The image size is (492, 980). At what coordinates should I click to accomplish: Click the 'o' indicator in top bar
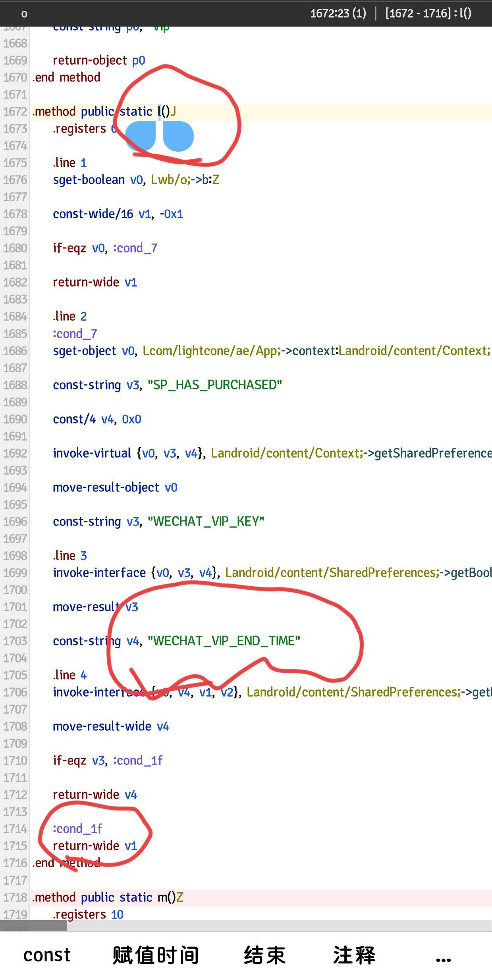[x=24, y=14]
